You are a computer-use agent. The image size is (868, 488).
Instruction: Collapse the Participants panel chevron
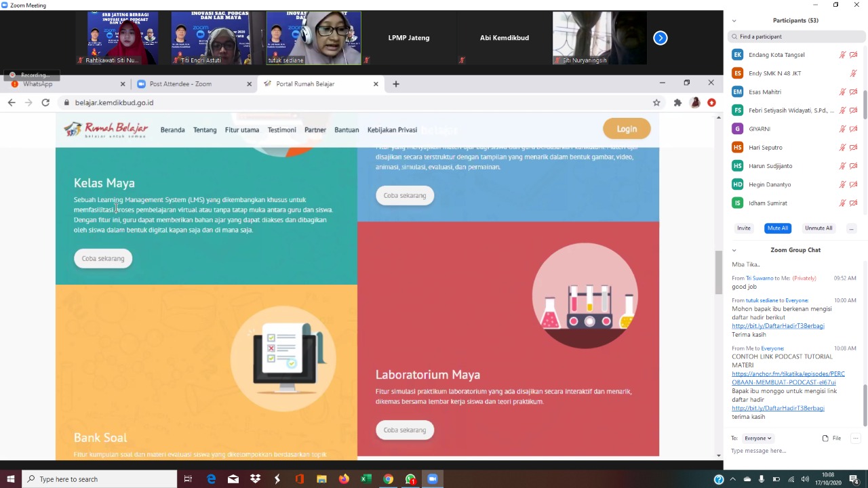734,20
